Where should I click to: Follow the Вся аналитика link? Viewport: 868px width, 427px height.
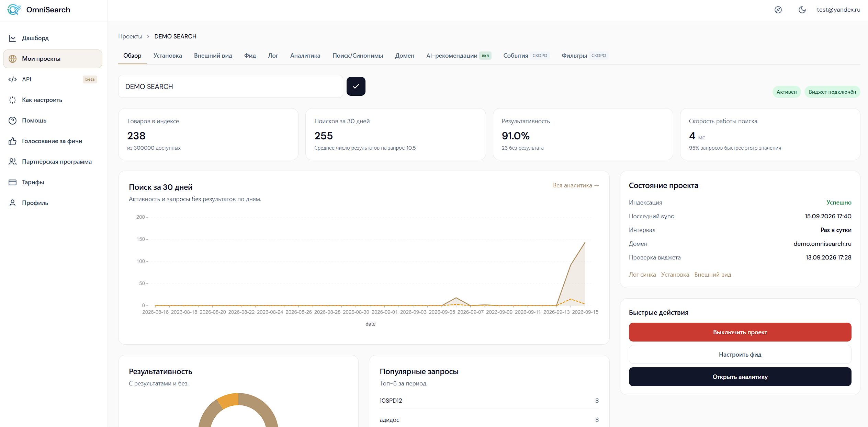point(576,185)
